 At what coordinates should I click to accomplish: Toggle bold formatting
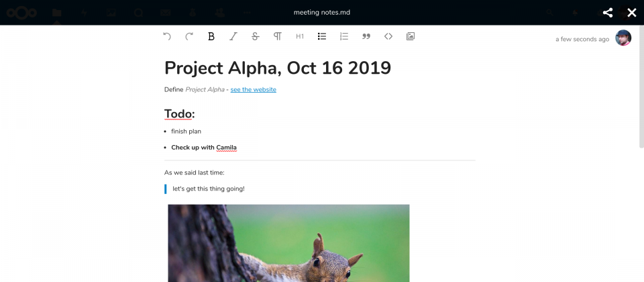pyautogui.click(x=211, y=36)
